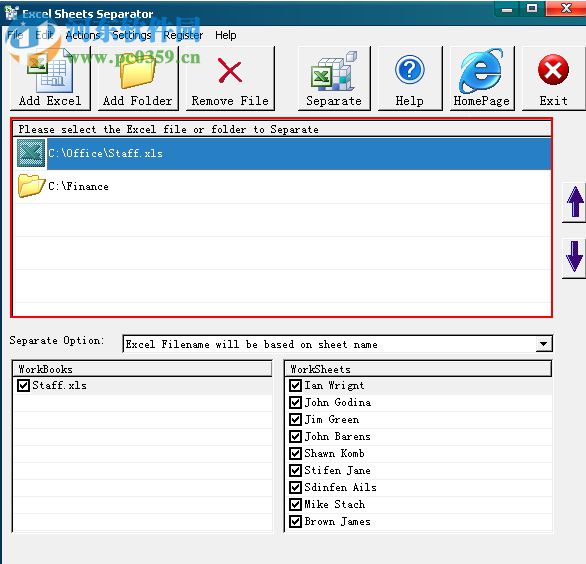Screen dimensions: 586x564
Task: Open the Register menu
Action: point(183,35)
